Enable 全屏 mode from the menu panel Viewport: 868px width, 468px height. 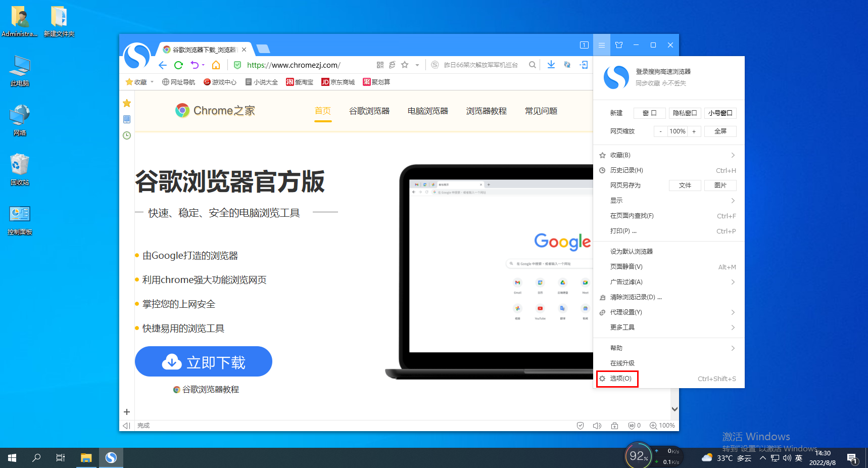click(720, 131)
